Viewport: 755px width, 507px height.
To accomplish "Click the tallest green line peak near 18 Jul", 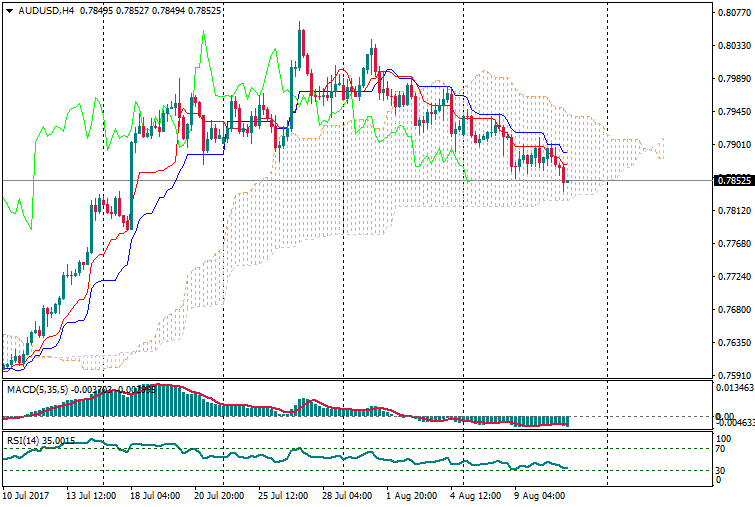I will [x=203, y=33].
